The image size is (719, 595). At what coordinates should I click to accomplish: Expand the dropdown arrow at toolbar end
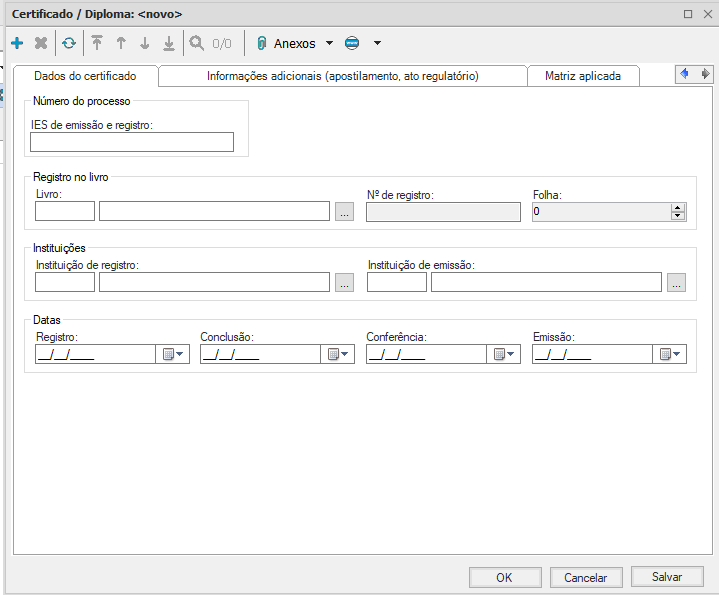[x=377, y=43]
